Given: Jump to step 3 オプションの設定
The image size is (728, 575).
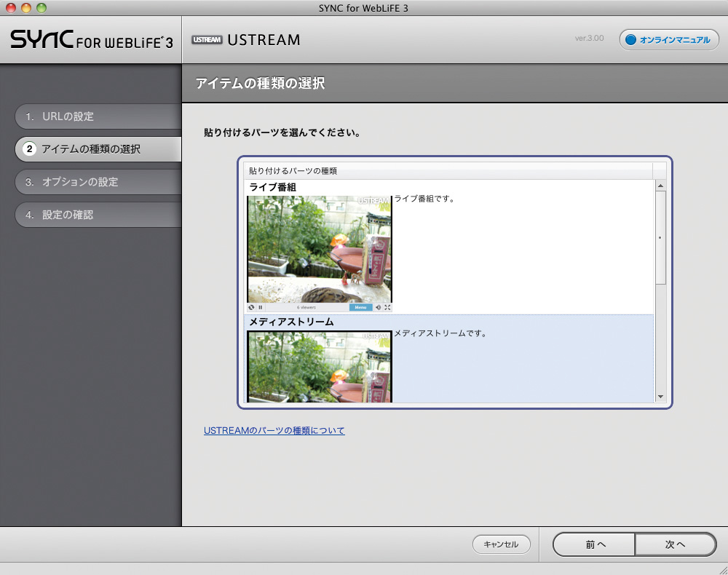Looking at the screenshot, I should point(98,182).
